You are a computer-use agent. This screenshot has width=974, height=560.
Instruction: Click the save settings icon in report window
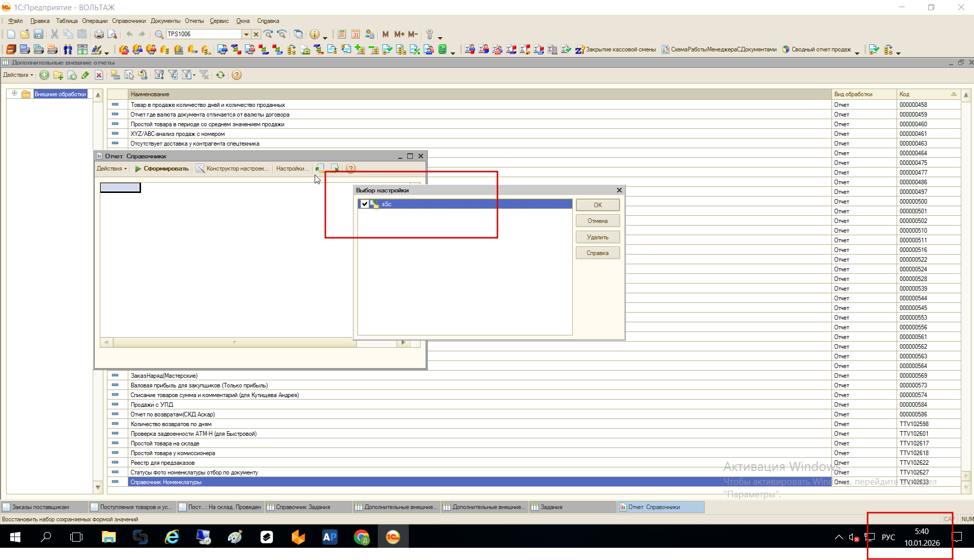click(335, 169)
